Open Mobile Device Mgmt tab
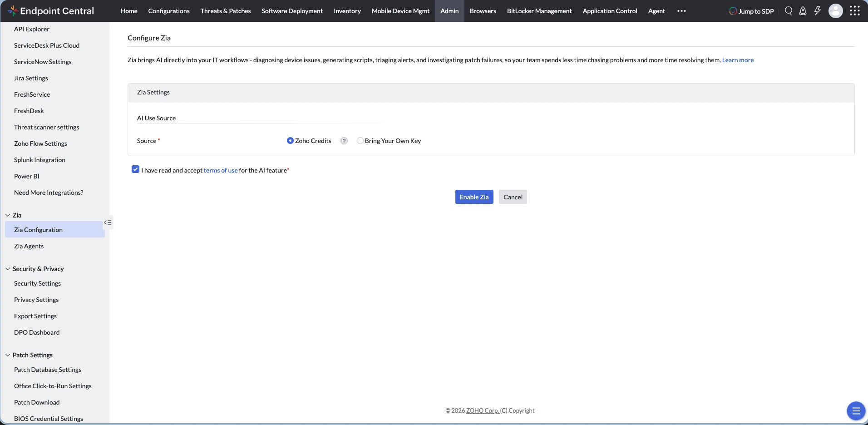This screenshot has height=425, width=868. coord(400,11)
